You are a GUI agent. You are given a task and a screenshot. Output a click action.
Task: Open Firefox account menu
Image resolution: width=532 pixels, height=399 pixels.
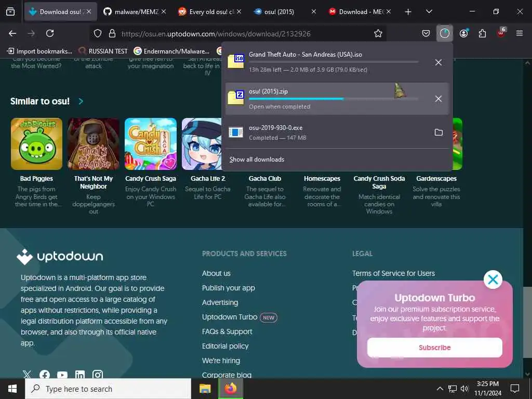464,33
